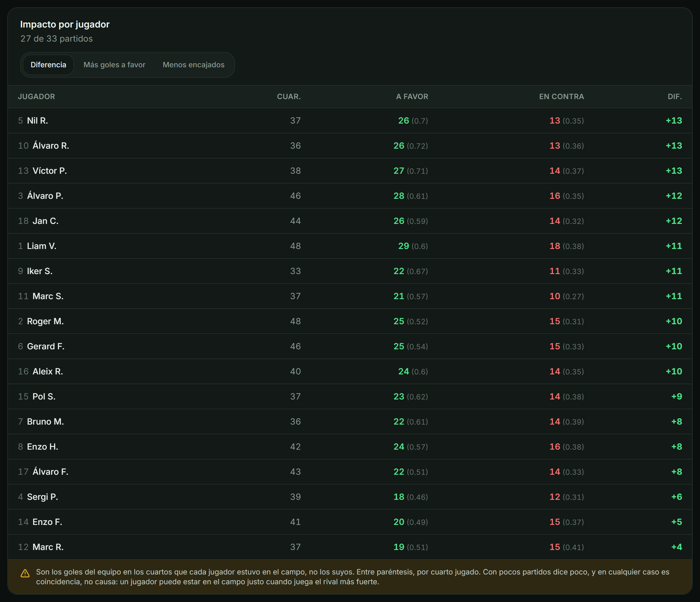
Task: Click Liam V.'s 29 goals a favor value
Action: 403,246
